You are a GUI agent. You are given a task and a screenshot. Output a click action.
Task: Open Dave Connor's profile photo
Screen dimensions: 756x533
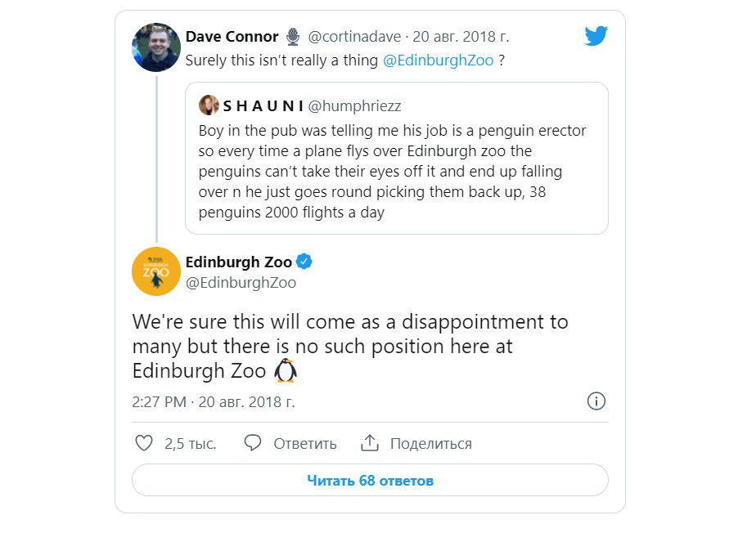tap(156, 47)
